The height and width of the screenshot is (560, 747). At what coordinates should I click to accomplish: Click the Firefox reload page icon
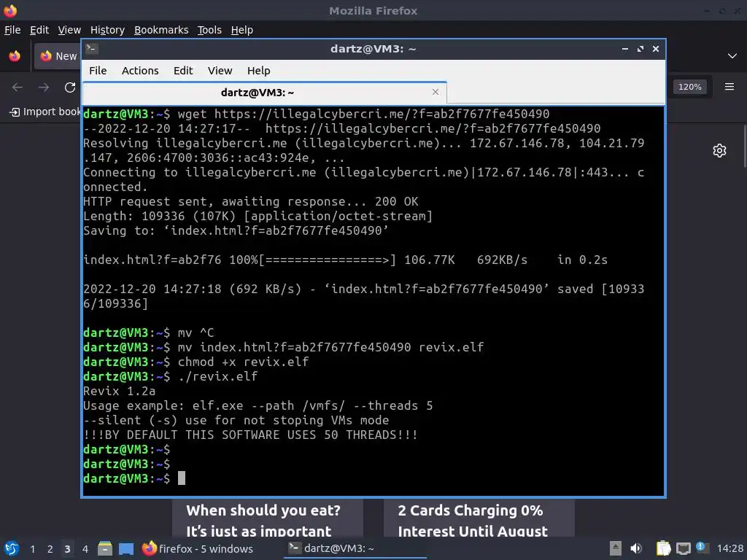(x=70, y=87)
